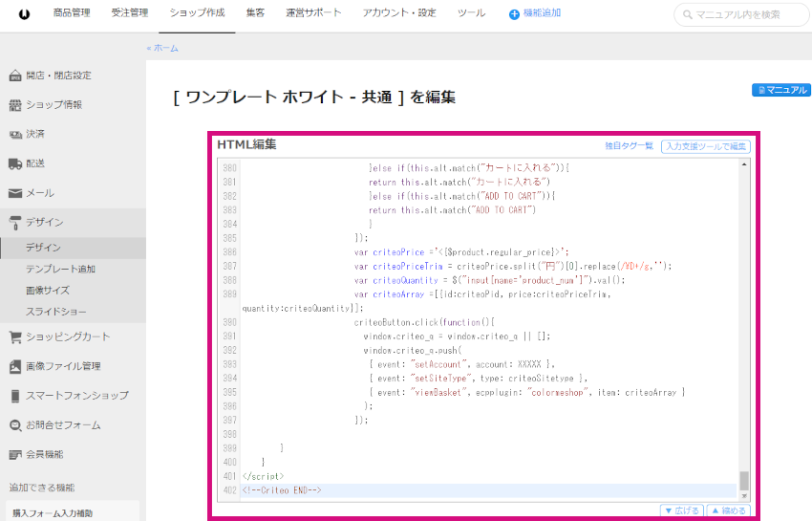812x521 pixels.
Task: Open お問合せフォーム in the sidebar
Action: tap(63, 425)
